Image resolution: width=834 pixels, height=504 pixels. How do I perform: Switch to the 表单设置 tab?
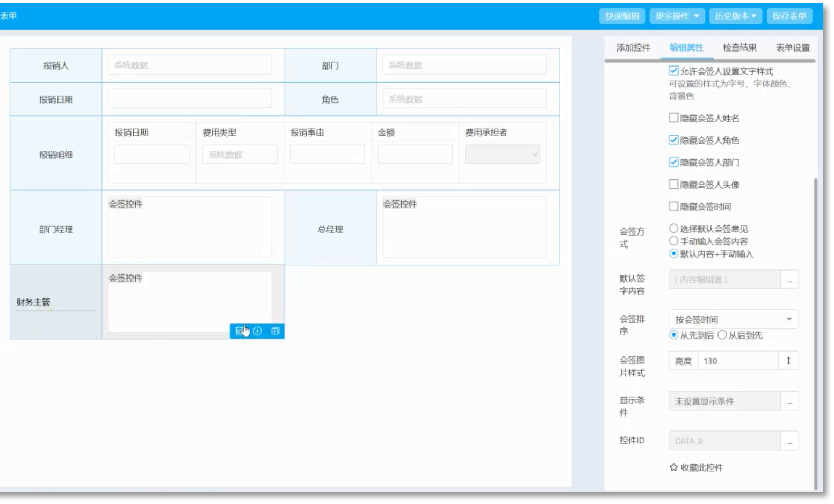click(793, 48)
